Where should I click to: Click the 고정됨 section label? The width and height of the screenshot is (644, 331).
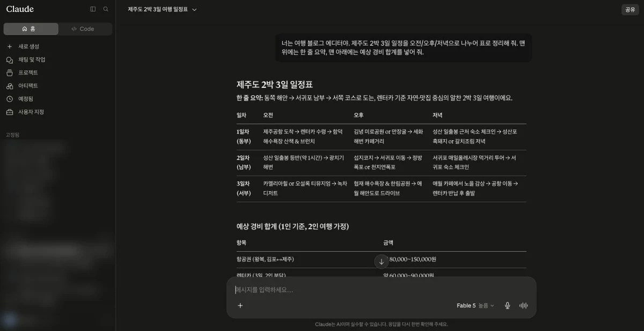[12, 135]
